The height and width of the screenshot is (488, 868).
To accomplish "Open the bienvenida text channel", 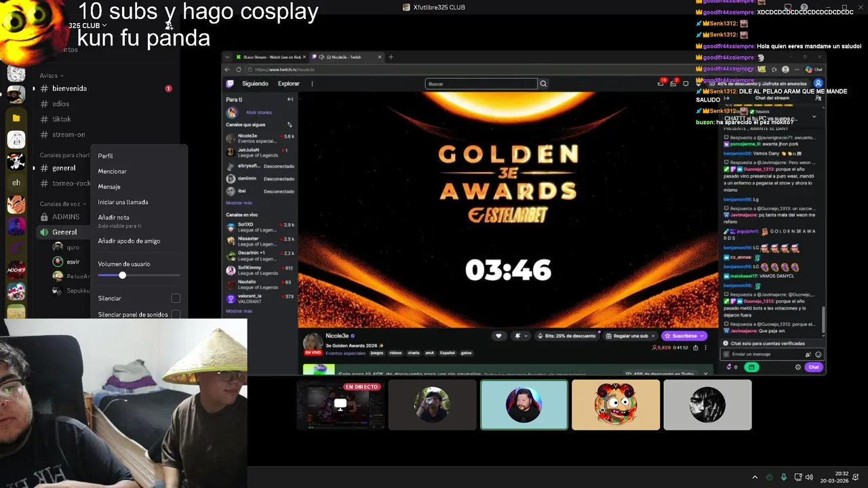I will 71,88.
